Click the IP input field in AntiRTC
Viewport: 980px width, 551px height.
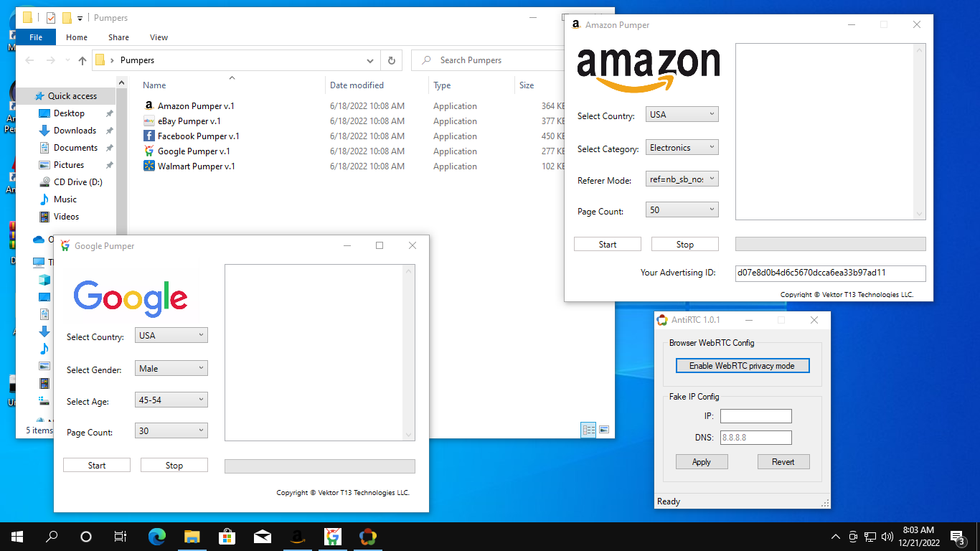pos(756,416)
